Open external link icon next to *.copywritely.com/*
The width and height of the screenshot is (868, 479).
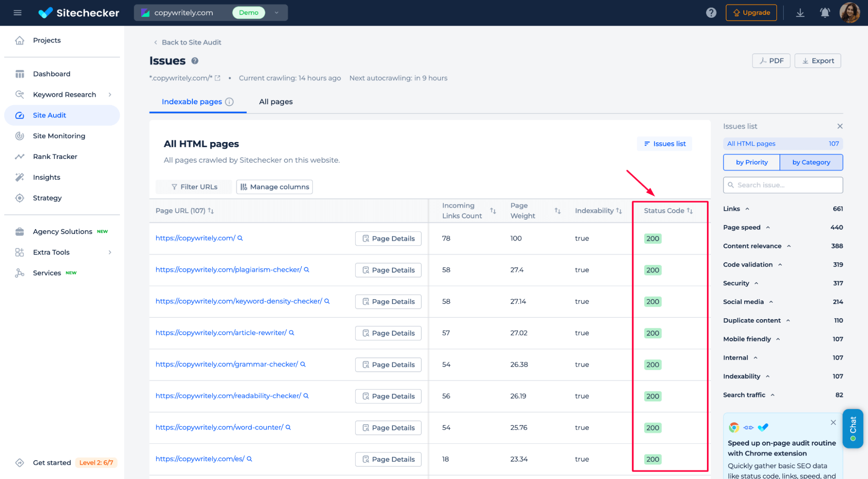pyautogui.click(x=218, y=78)
